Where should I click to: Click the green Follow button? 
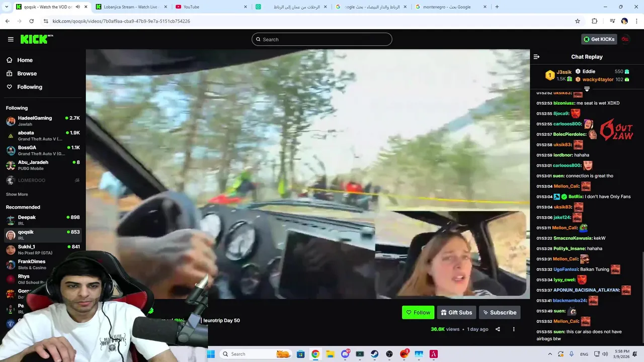pyautogui.click(x=418, y=312)
